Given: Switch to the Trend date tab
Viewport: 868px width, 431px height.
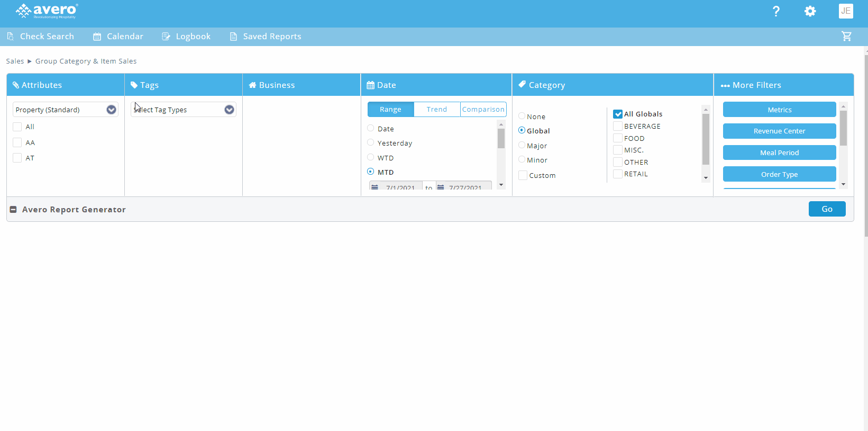Looking at the screenshot, I should click(x=436, y=109).
